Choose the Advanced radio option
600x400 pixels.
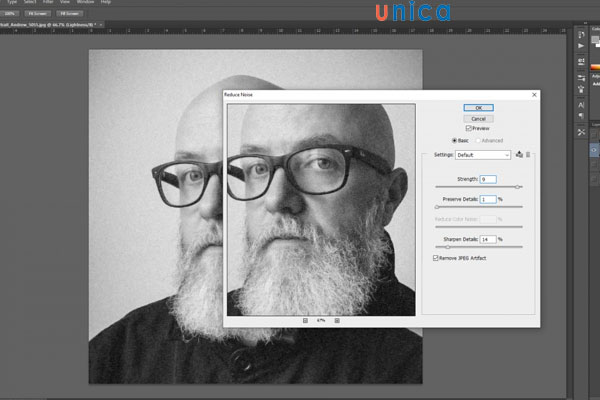pyautogui.click(x=476, y=141)
